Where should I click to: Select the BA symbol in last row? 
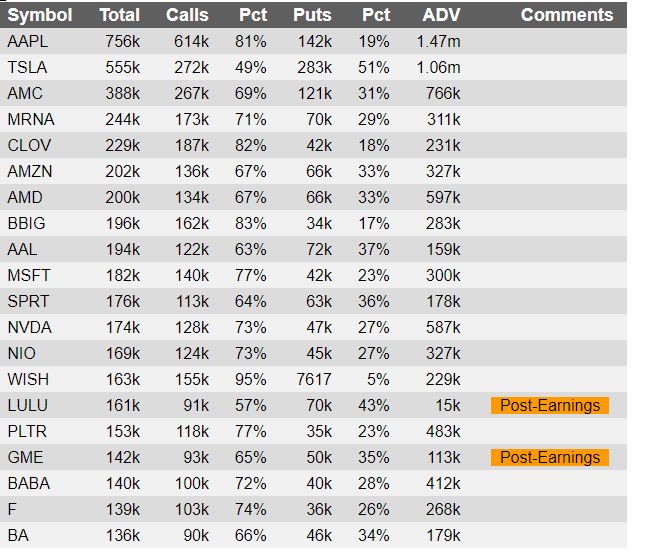(18, 536)
